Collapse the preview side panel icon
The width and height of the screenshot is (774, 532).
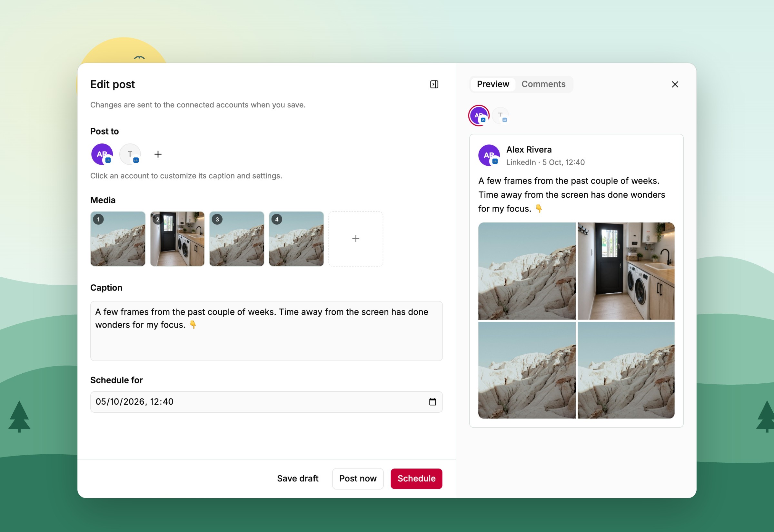coord(434,84)
